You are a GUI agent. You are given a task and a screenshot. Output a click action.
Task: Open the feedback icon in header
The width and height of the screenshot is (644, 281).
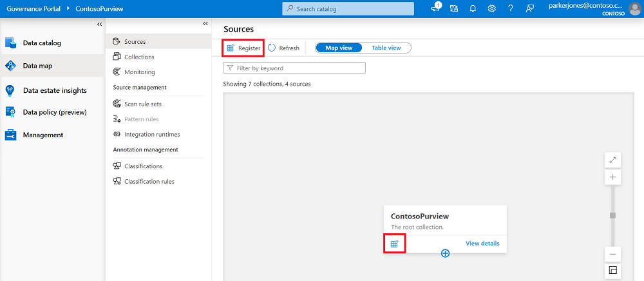coord(530,9)
